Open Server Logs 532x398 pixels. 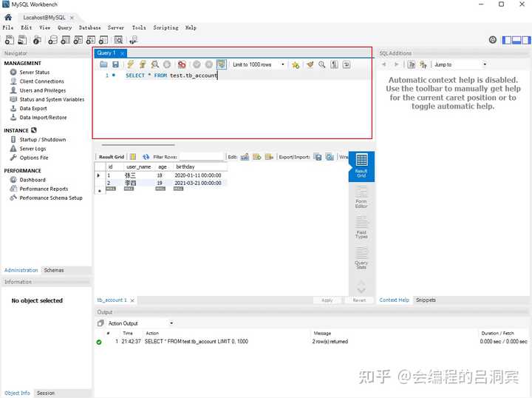click(x=33, y=149)
